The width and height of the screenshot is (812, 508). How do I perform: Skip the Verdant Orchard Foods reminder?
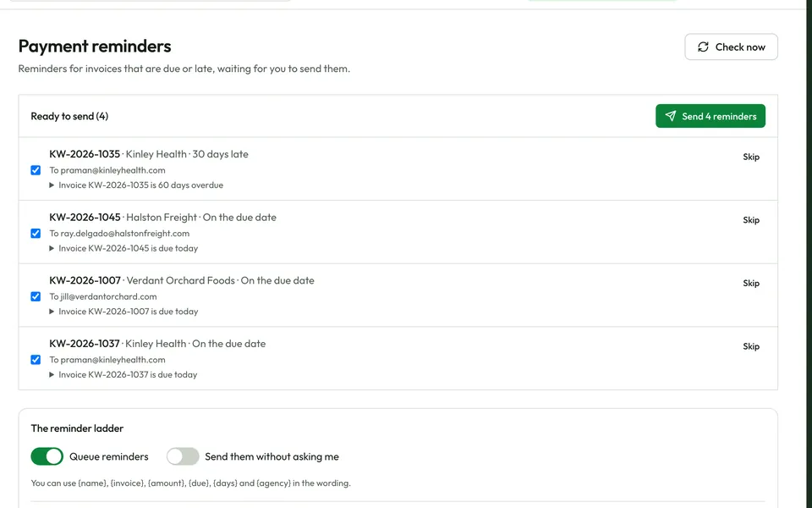click(751, 284)
